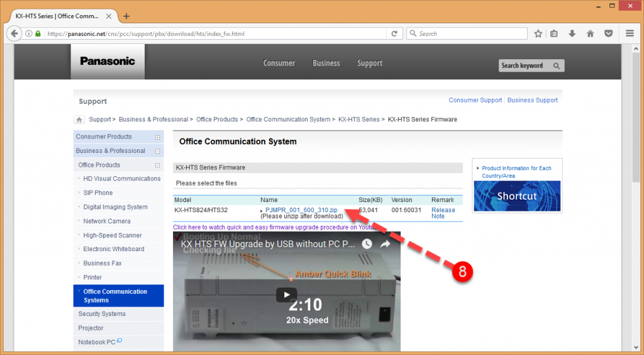Image resolution: width=644 pixels, height=355 pixels.
Task: Click the Panasonic logo
Action: point(108,61)
